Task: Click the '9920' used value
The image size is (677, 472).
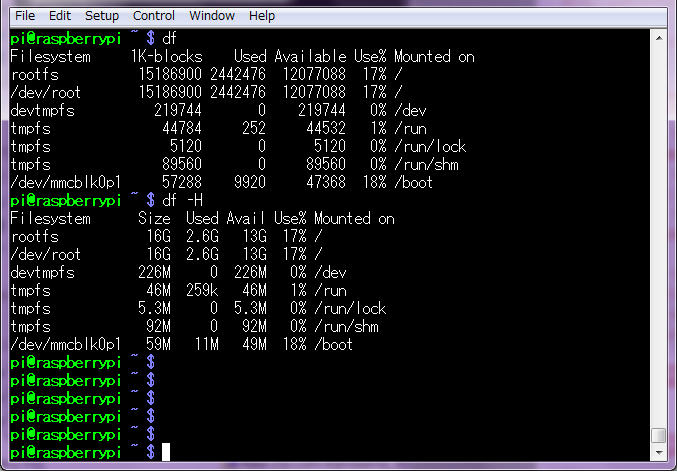Action: click(250, 182)
